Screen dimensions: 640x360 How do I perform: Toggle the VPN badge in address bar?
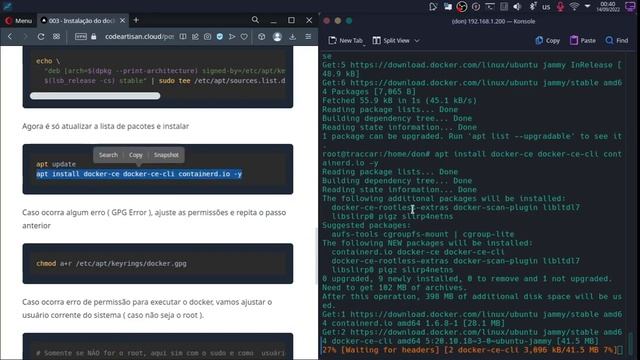(x=81, y=37)
